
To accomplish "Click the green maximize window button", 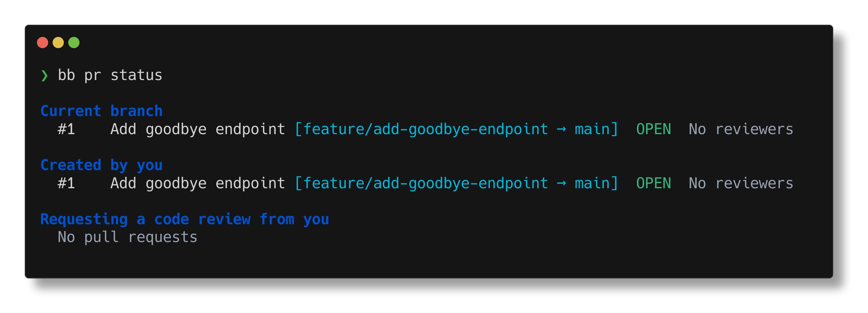I will coord(74,43).
